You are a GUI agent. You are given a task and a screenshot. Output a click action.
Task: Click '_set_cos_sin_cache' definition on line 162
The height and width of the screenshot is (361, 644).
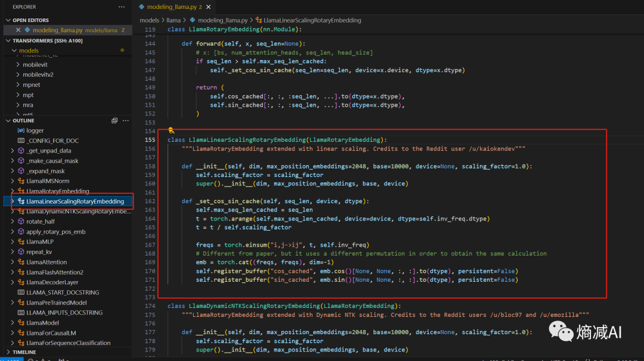click(x=228, y=201)
